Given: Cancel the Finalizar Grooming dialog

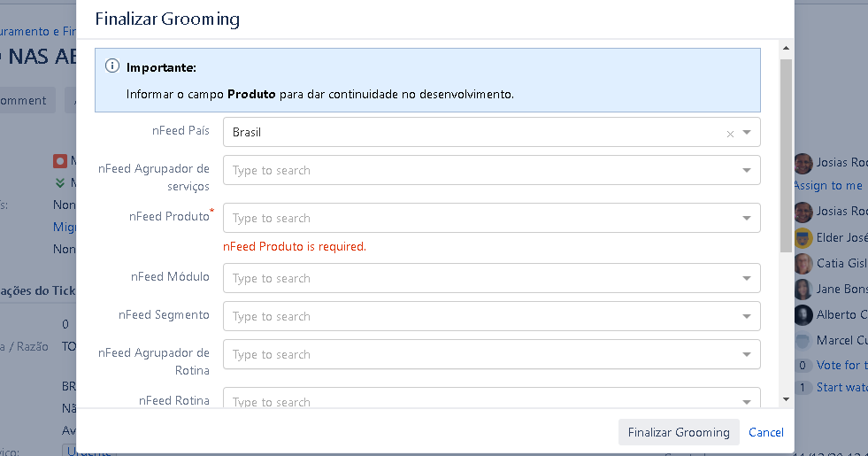Looking at the screenshot, I should tap(766, 432).
